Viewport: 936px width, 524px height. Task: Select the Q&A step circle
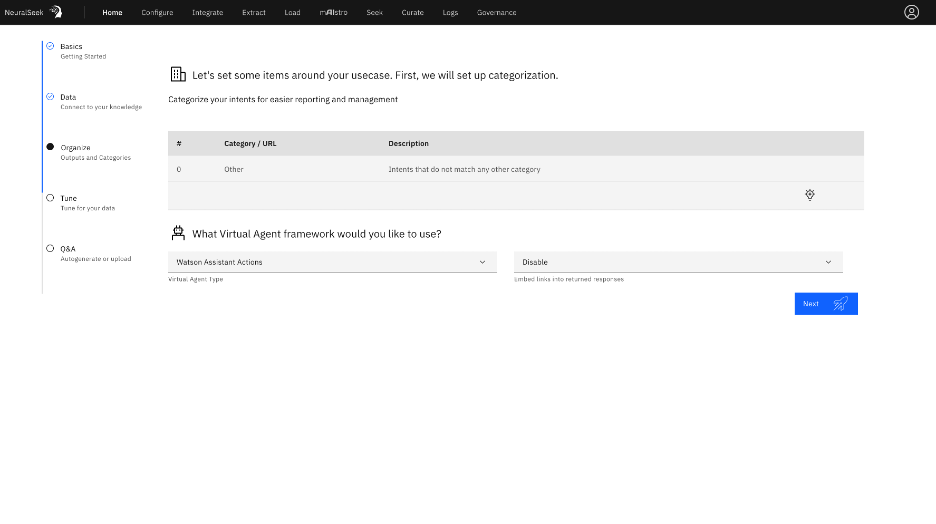(x=50, y=248)
